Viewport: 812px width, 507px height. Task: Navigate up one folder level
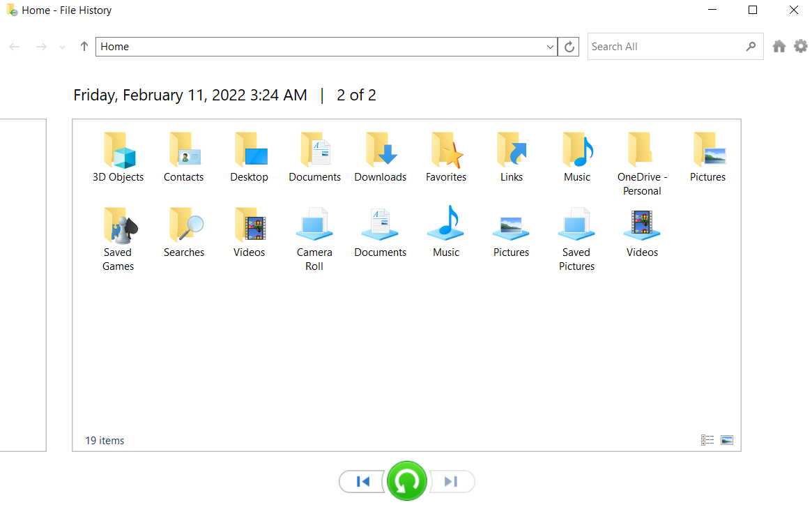[x=84, y=47]
